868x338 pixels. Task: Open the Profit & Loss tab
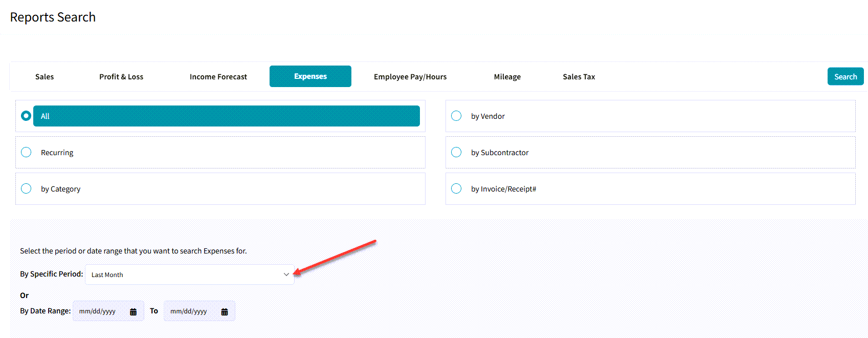pyautogui.click(x=121, y=77)
